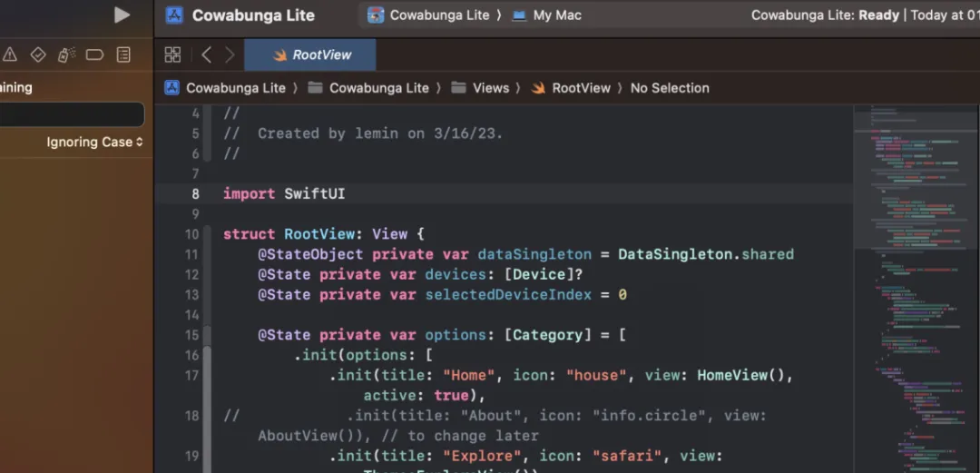
Task: Open Cowabunga Lite project in breadcrumb bar
Action: click(x=225, y=88)
